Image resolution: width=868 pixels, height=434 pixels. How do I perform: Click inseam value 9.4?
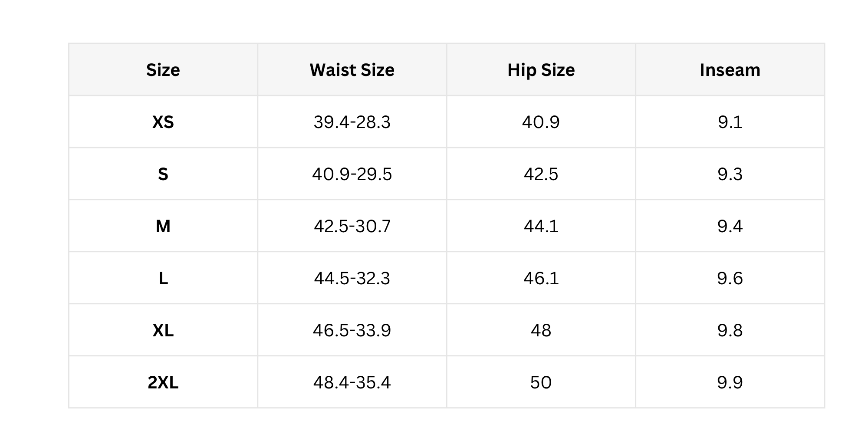coord(730,226)
